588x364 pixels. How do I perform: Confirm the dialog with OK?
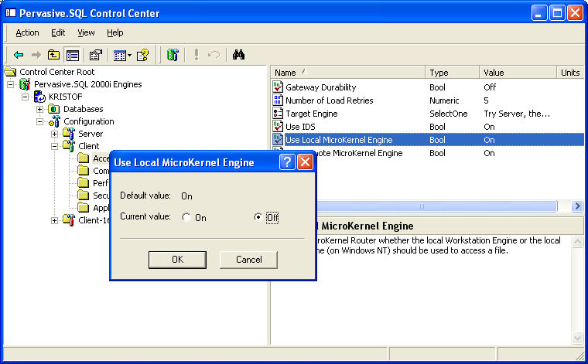click(177, 260)
